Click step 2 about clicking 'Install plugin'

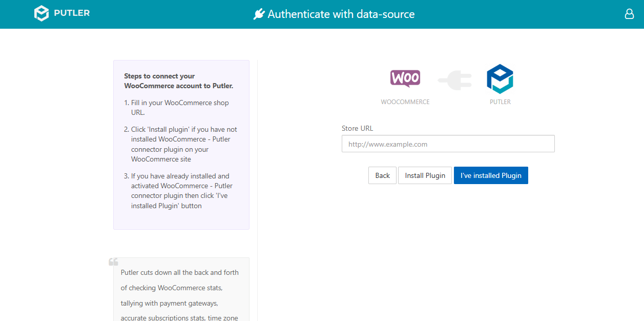click(x=184, y=145)
